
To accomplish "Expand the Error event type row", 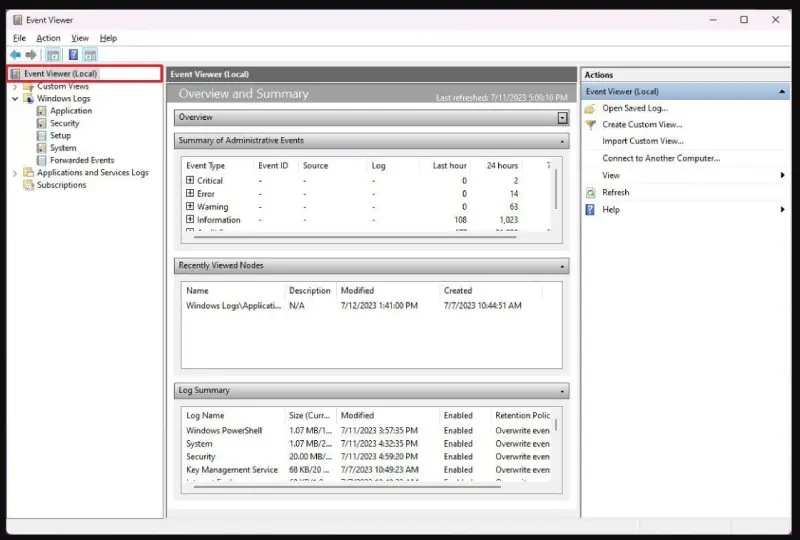I will [x=190, y=193].
